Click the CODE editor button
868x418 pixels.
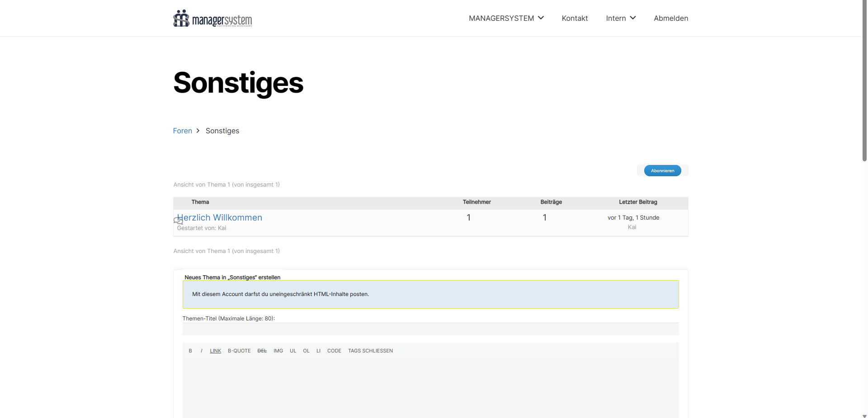click(334, 351)
